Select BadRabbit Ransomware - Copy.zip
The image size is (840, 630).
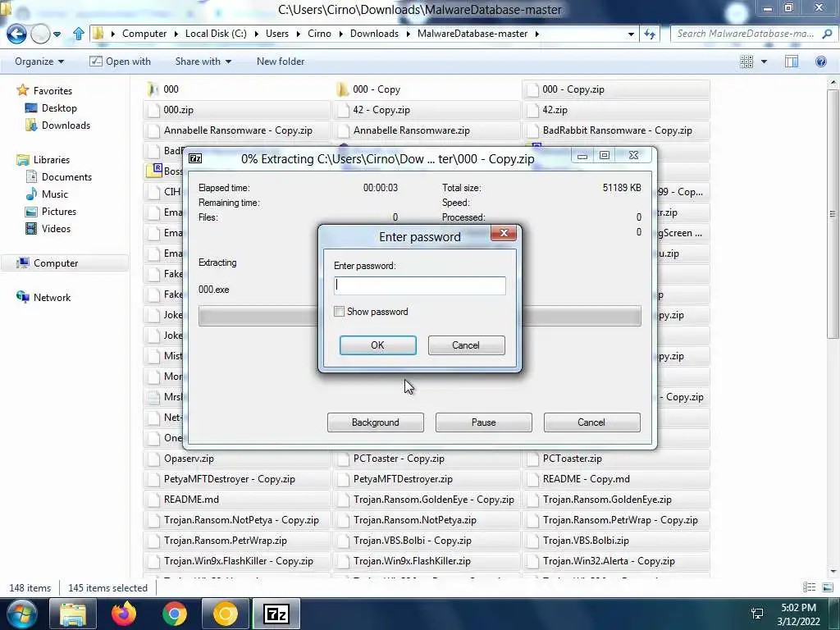pos(616,130)
